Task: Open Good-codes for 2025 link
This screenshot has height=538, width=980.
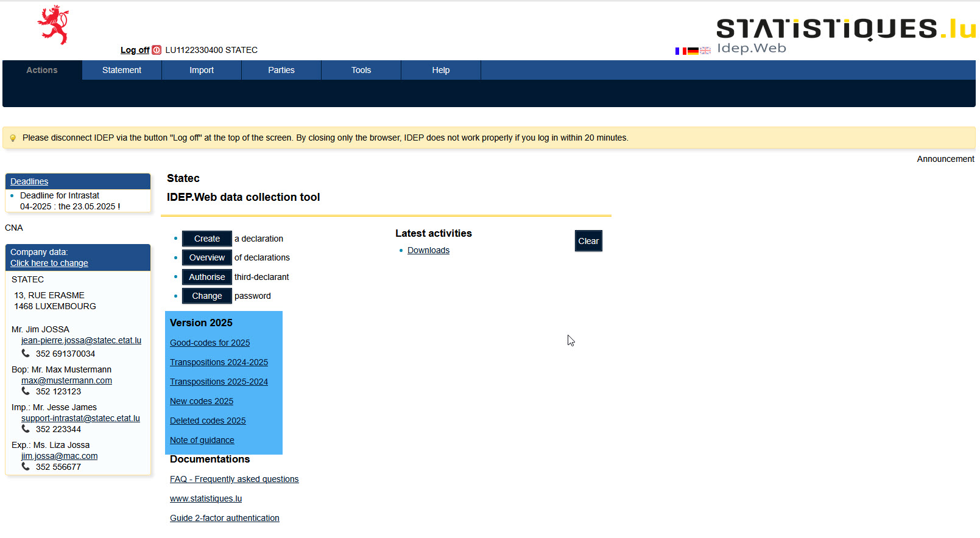Action: (x=210, y=343)
